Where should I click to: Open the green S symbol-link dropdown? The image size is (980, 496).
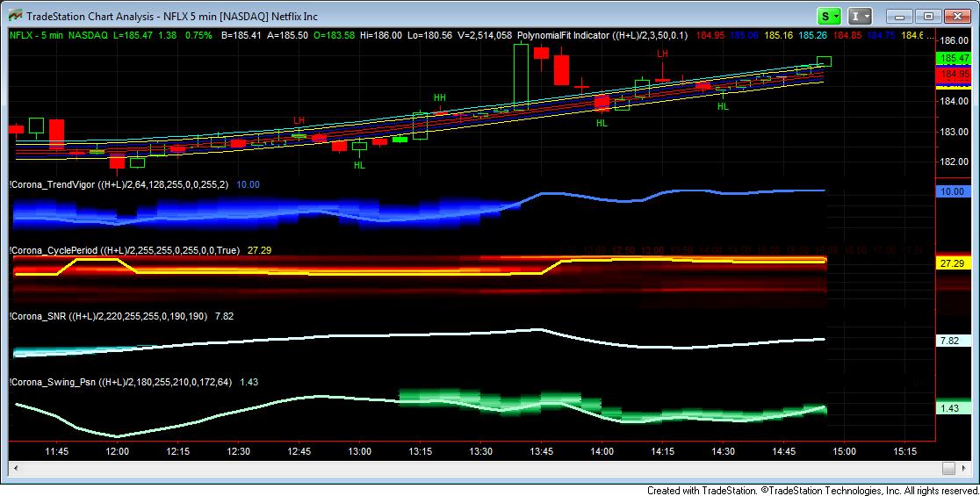tap(829, 17)
